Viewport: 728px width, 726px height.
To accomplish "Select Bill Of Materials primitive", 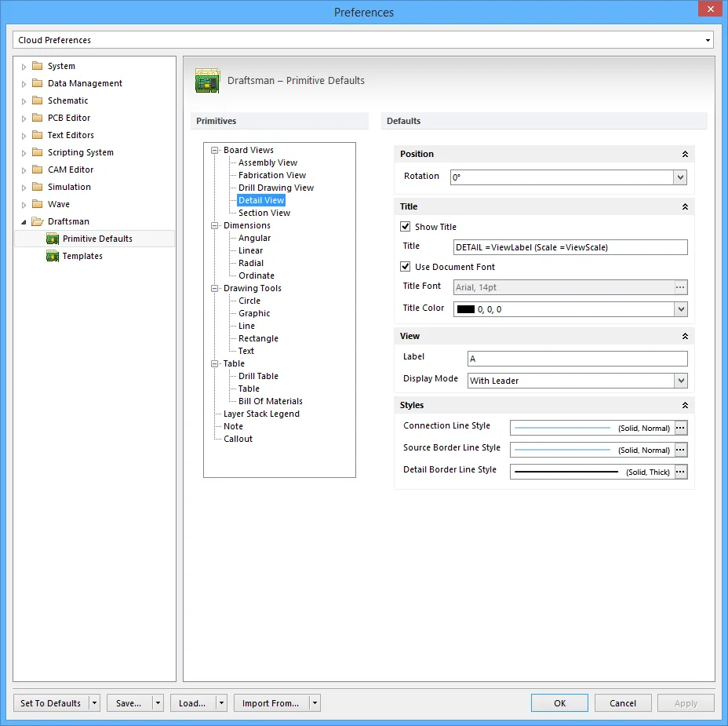I will pyautogui.click(x=270, y=401).
